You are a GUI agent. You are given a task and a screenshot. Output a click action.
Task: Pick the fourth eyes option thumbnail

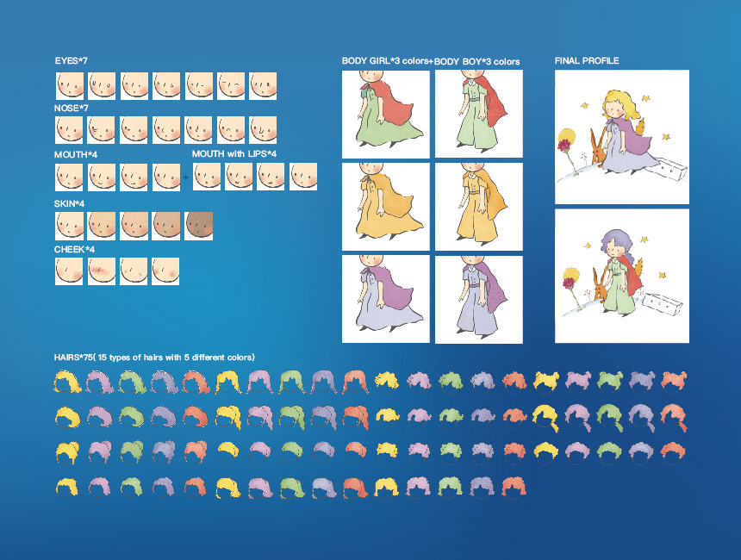166,85
